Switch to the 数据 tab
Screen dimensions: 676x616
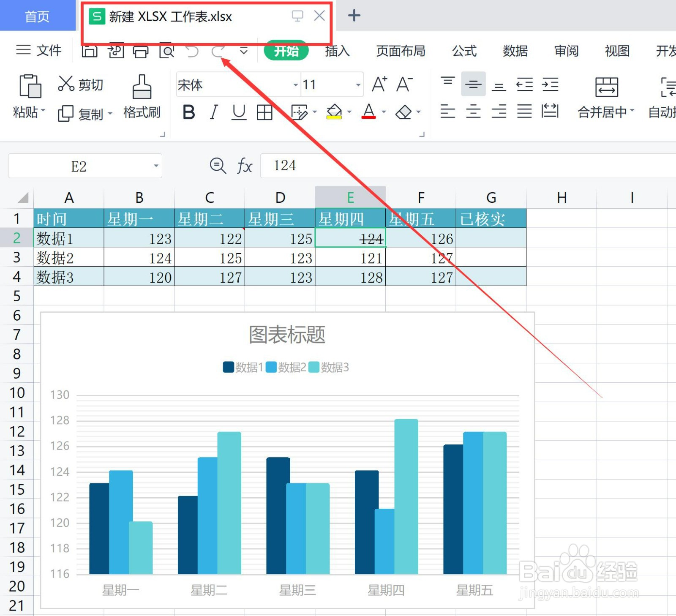[x=515, y=51]
